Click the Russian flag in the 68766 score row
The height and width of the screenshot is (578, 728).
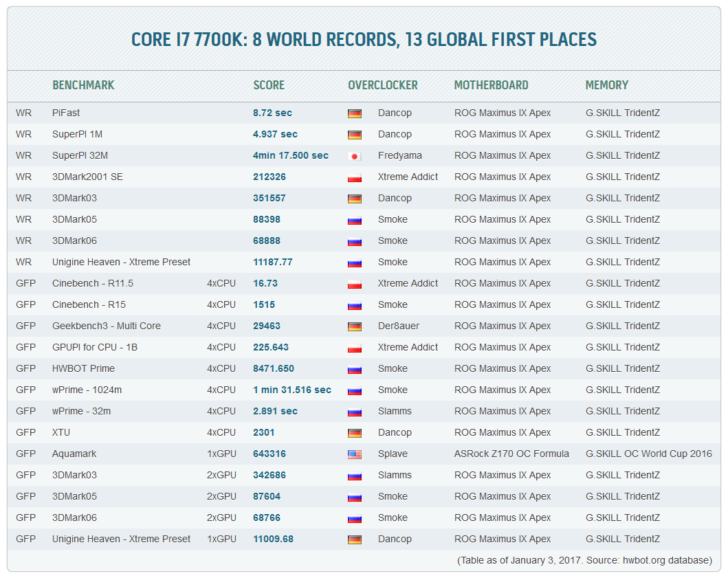[x=355, y=519]
